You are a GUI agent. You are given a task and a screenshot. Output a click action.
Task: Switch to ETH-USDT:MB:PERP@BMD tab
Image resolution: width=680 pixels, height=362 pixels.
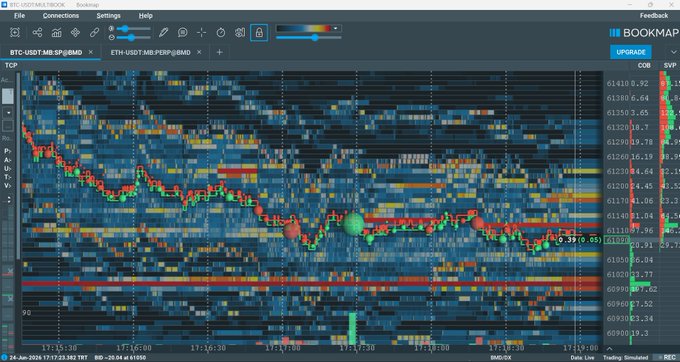150,52
